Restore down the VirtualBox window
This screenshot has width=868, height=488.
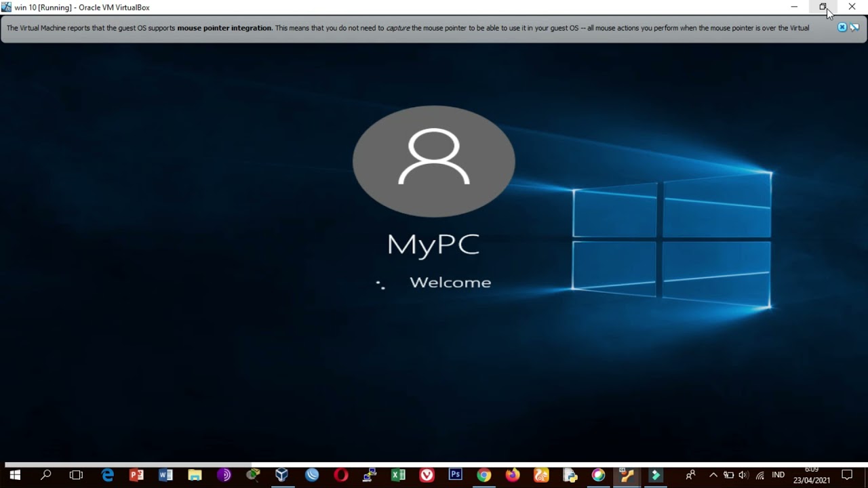tap(823, 7)
